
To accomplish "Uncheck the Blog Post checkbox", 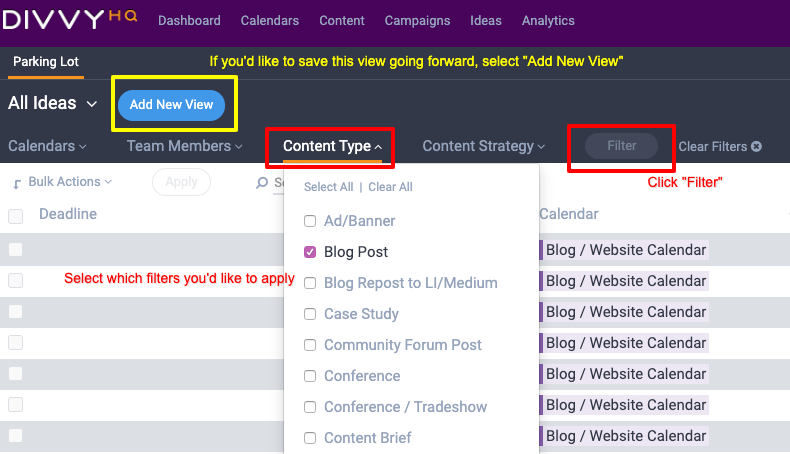I will click(x=310, y=252).
